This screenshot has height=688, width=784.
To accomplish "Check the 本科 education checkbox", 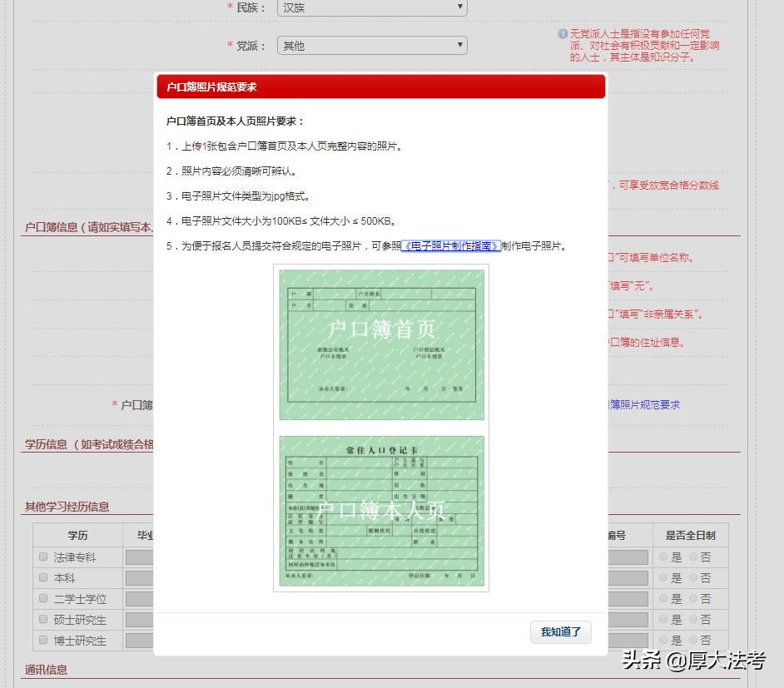I will 42,577.
